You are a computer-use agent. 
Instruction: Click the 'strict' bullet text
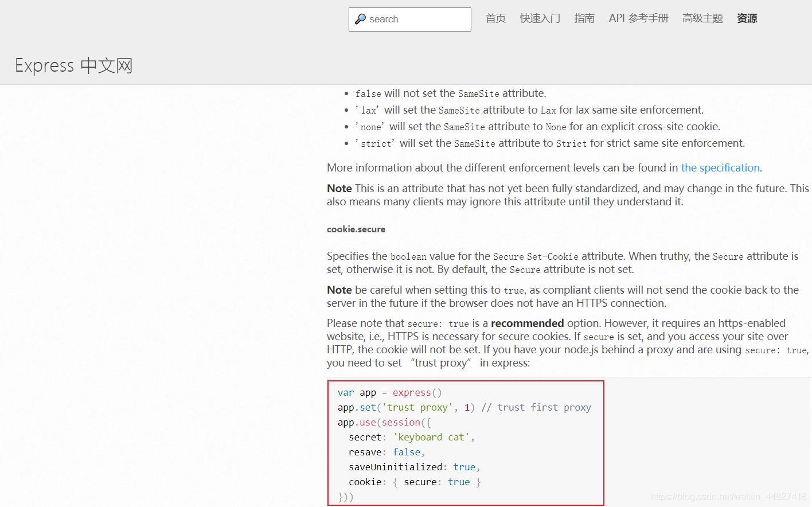550,143
